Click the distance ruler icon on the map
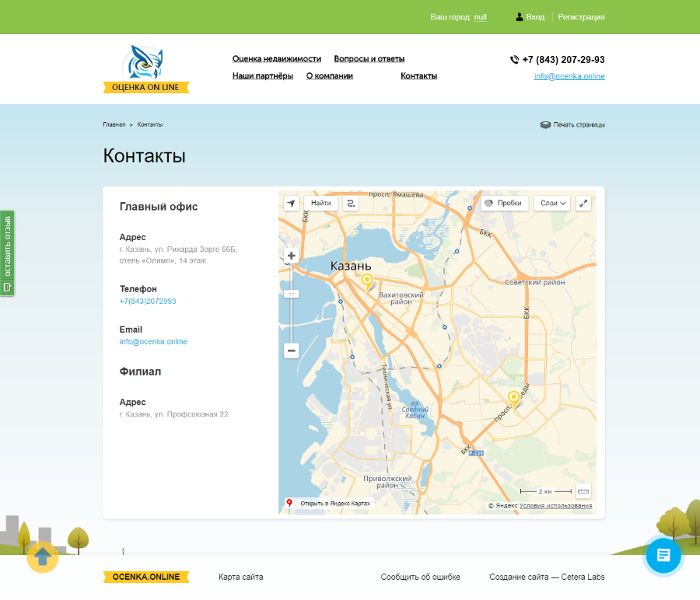The width and height of the screenshot is (700, 600). (582, 491)
